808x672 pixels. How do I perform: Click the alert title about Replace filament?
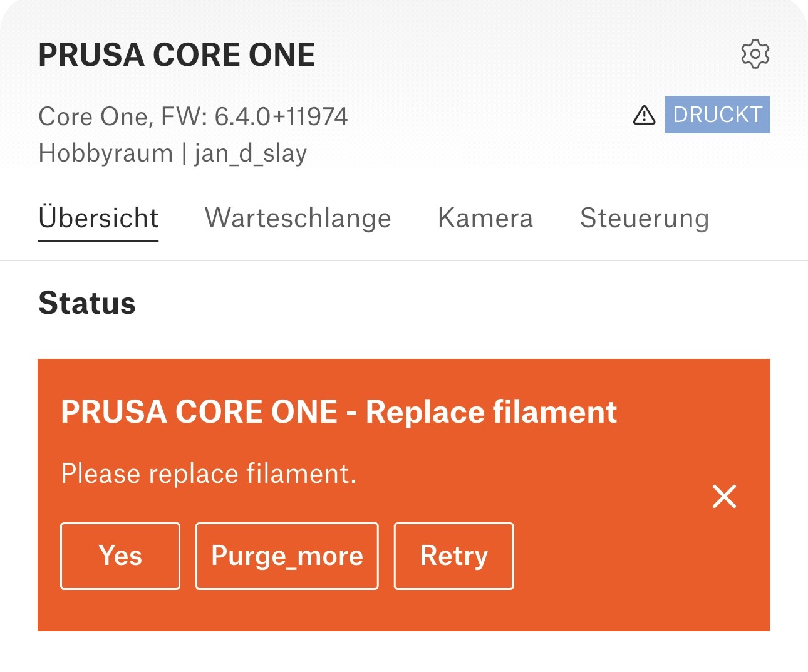pyautogui.click(x=339, y=412)
